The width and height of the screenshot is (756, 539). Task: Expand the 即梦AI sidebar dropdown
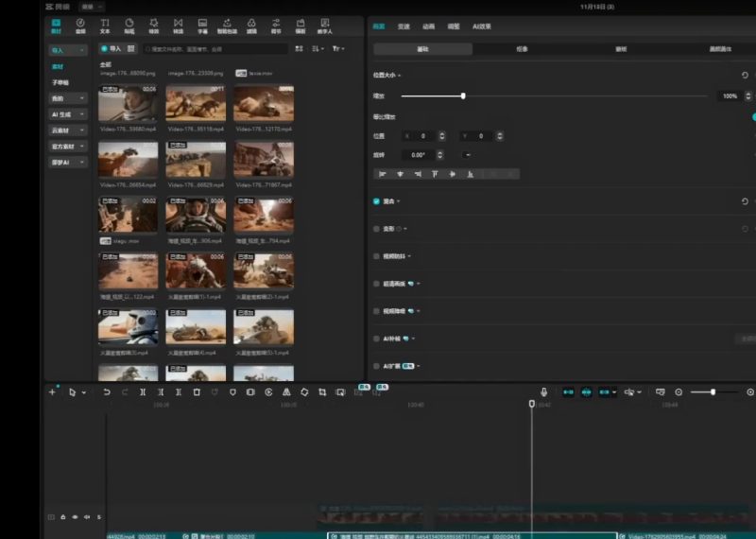[x=68, y=162]
